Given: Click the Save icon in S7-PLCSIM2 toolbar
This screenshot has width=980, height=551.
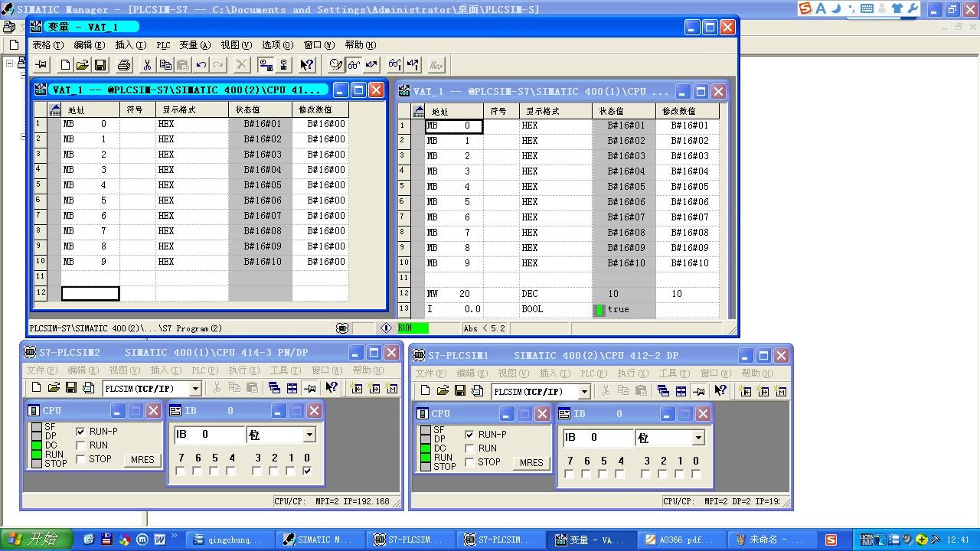Looking at the screenshot, I should click(x=71, y=388).
